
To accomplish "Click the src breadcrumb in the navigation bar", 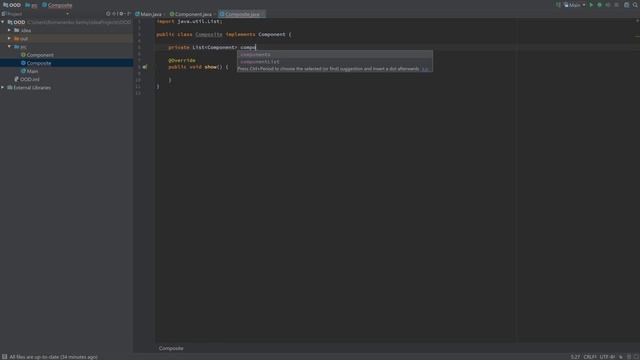I will (x=31, y=5).
